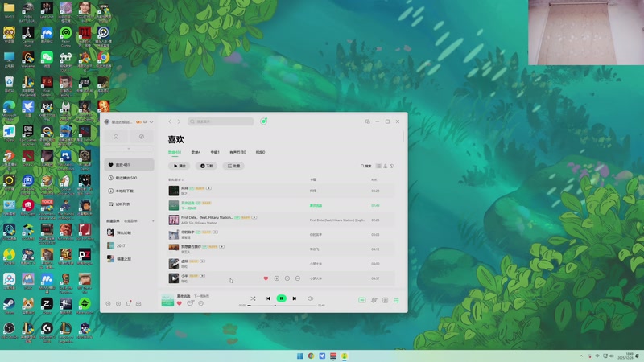Open the first custom playlist in sidebar
This screenshot has width=644, height=362.
129,232
